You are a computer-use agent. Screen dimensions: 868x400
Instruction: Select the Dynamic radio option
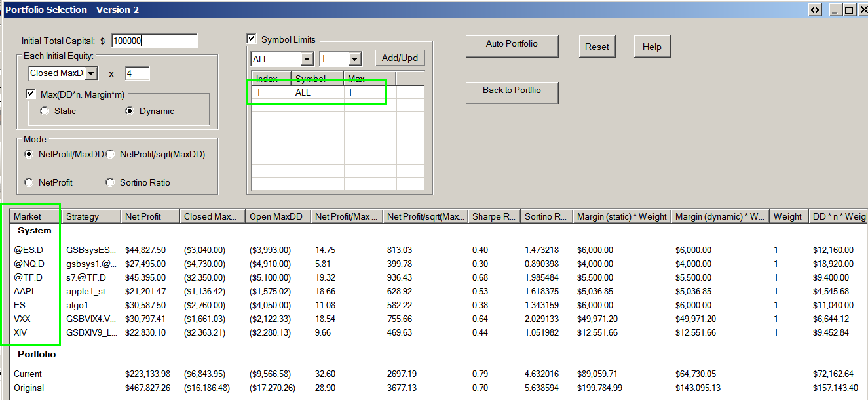pyautogui.click(x=130, y=111)
